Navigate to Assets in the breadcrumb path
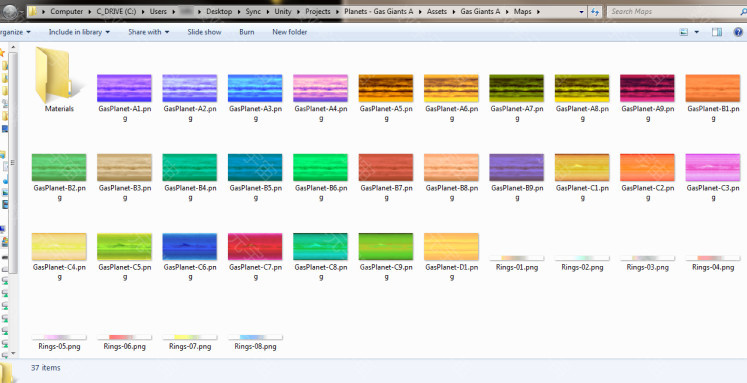This screenshot has height=383, width=747. tap(437, 11)
